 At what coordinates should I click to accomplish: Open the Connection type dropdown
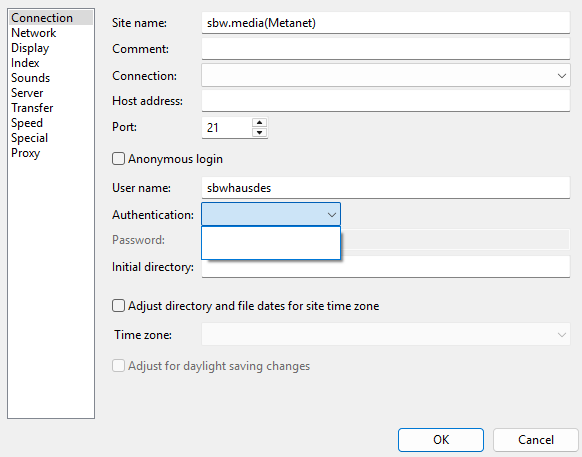coord(386,75)
